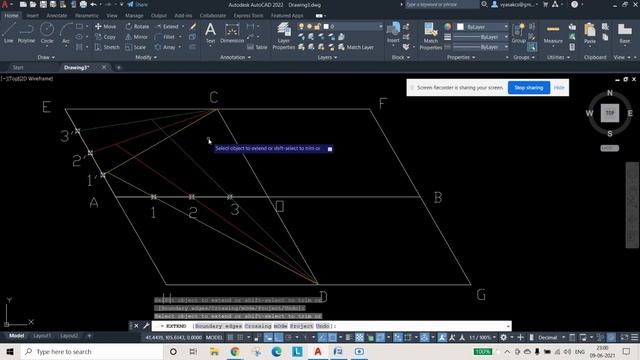The width and height of the screenshot is (640, 360).
Task: Select the Polyline tool
Action: point(26,33)
